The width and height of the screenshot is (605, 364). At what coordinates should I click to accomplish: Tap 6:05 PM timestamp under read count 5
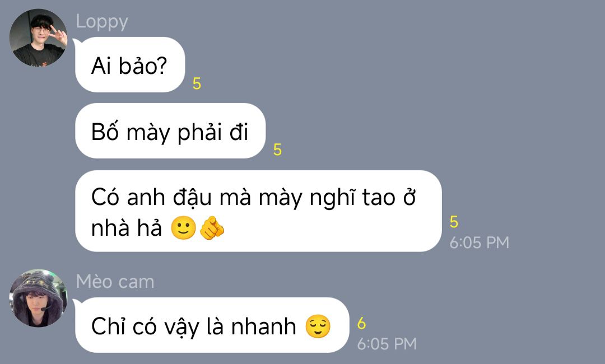point(479,242)
